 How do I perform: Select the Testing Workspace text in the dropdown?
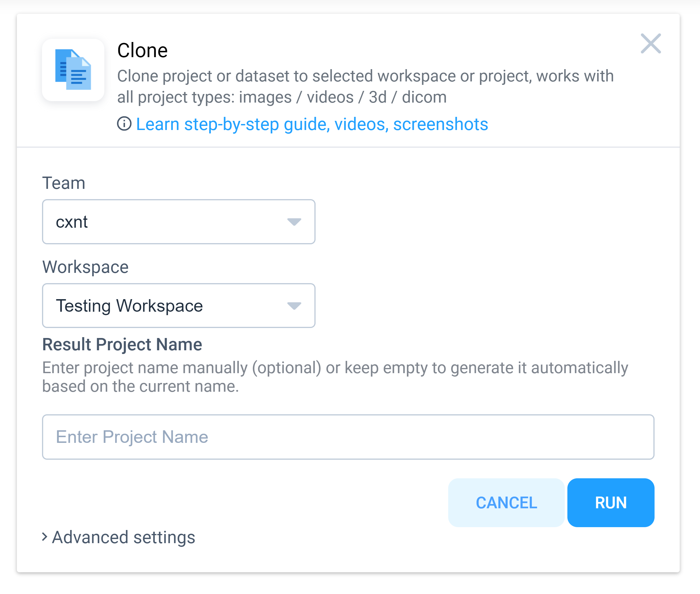[130, 306]
